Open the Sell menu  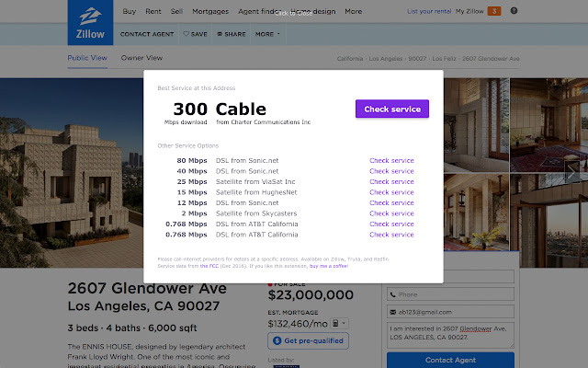pos(176,11)
